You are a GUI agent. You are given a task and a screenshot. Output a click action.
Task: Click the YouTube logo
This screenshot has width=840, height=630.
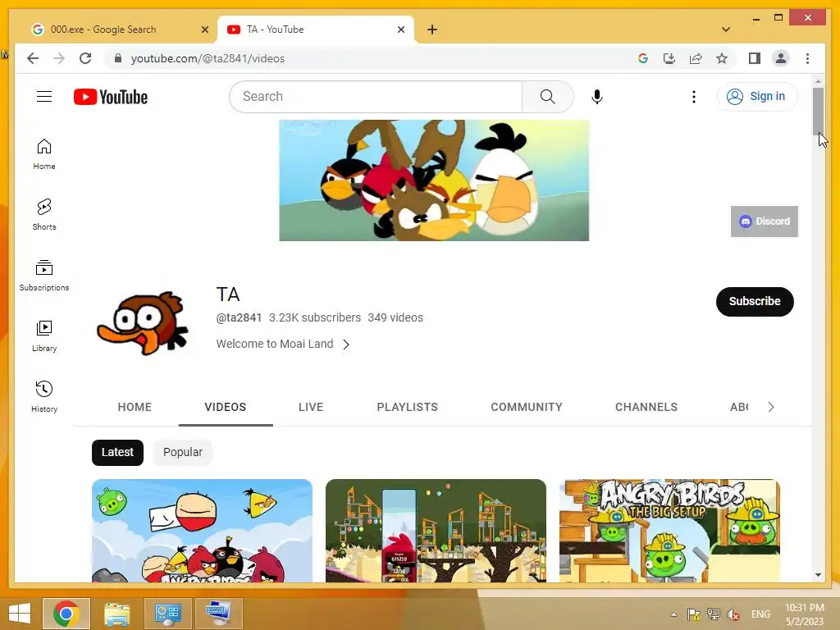[x=111, y=97]
